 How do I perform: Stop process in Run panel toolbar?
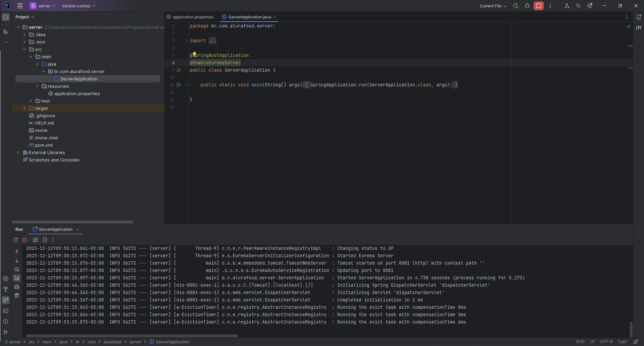24,240
